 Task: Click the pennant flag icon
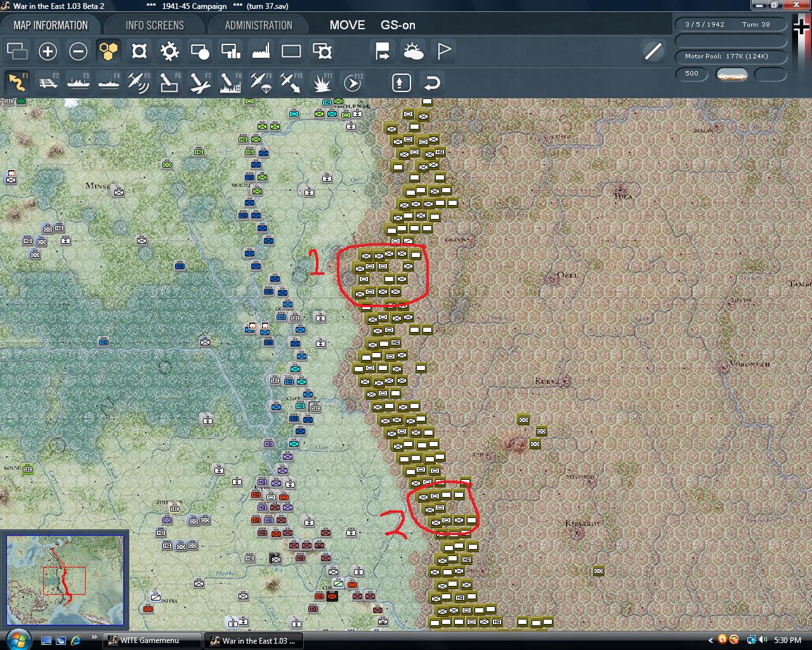(x=443, y=51)
